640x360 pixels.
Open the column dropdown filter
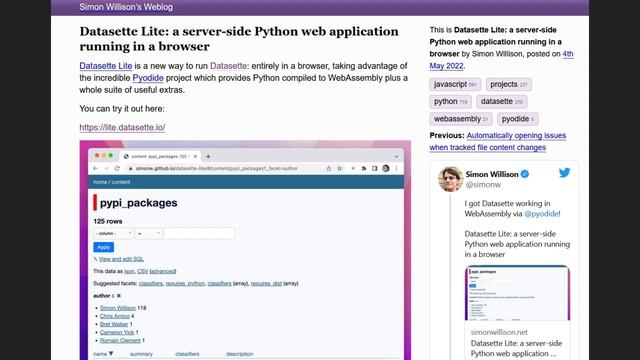click(113, 233)
